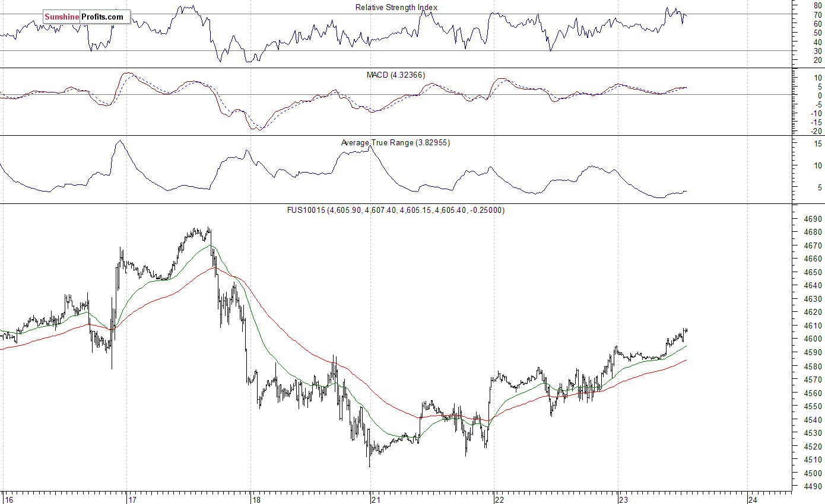Viewport: 825px width, 504px height.
Task: Click the 4670 price axis label
Action: 813,245
